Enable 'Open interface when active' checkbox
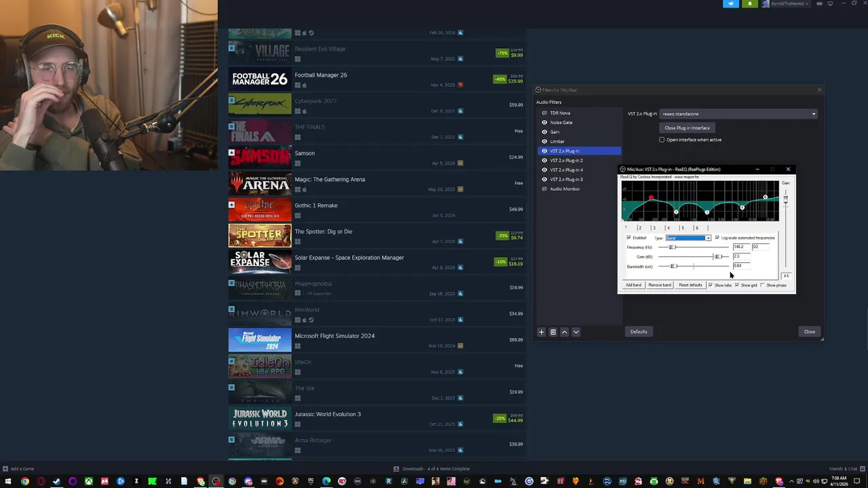 point(662,140)
